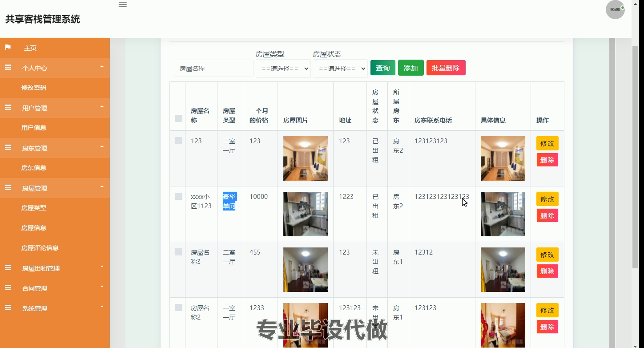The width and height of the screenshot is (644, 348).
Task: Check the checkbox for row 123
Action: tap(179, 141)
